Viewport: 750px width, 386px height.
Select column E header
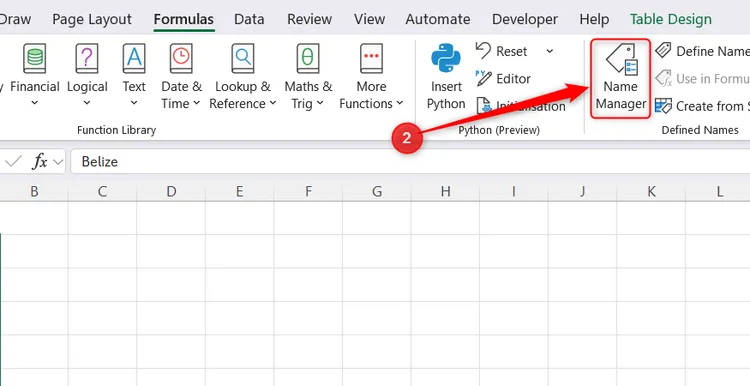click(240, 192)
